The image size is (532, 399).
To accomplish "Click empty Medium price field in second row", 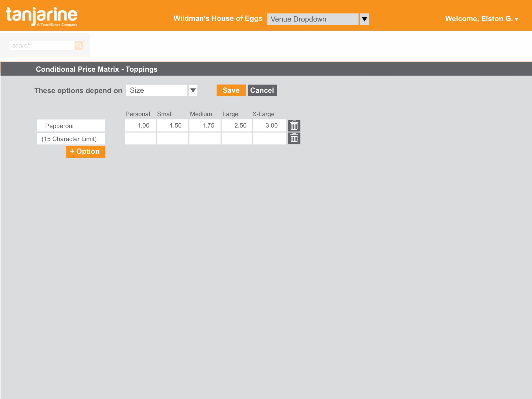I will point(205,138).
